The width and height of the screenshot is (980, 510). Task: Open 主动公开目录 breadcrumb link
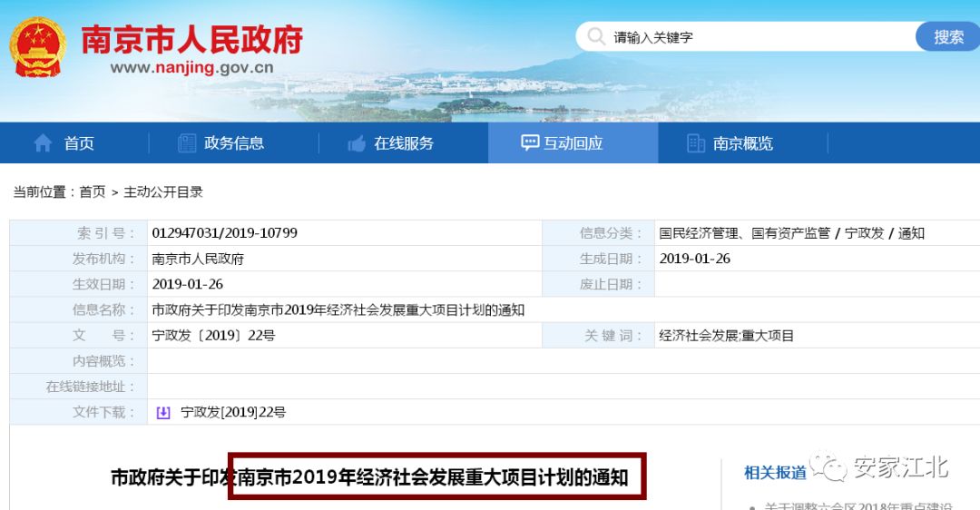(x=163, y=191)
